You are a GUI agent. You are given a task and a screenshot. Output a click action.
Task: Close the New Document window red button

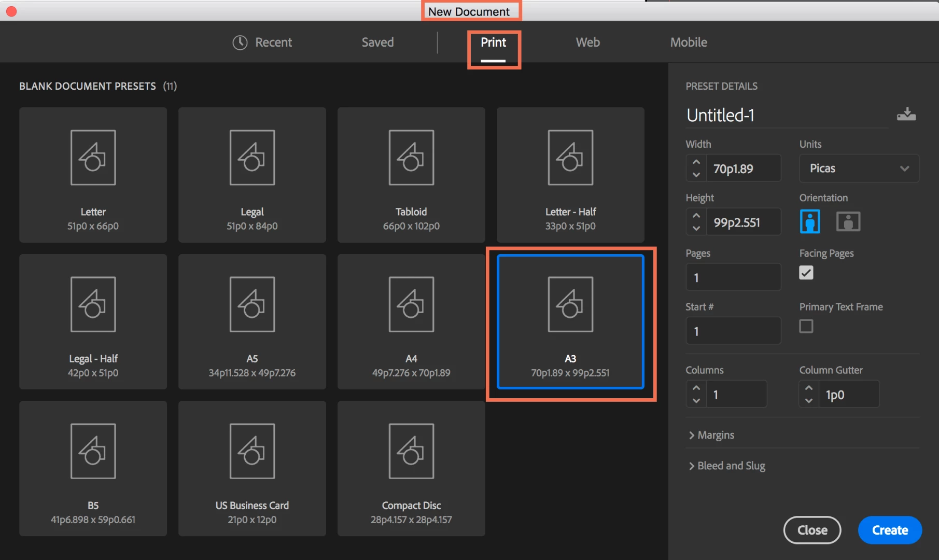(11, 11)
